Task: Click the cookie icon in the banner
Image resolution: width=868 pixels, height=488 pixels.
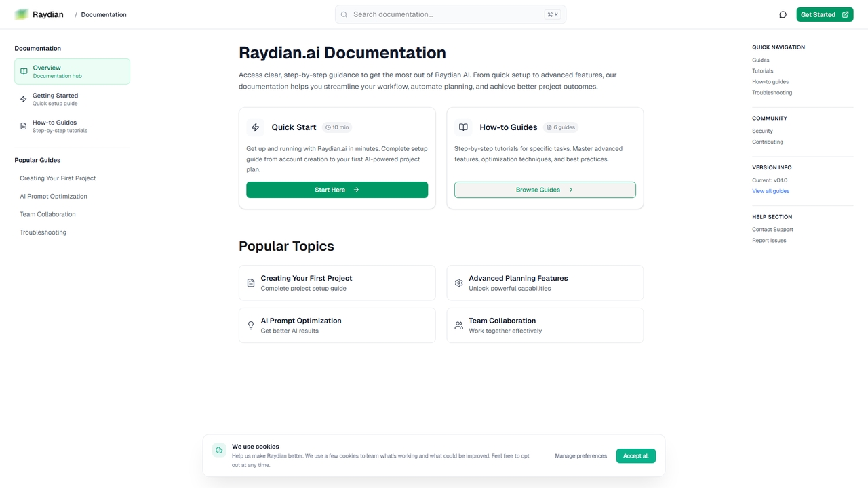Action: coord(219,450)
